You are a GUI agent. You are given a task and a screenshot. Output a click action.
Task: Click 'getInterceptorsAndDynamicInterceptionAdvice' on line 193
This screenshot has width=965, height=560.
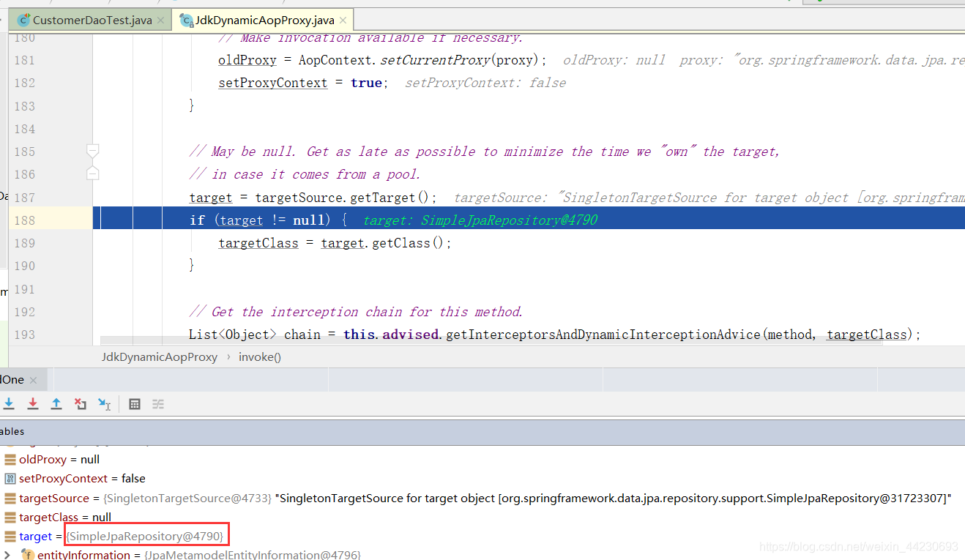pyautogui.click(x=604, y=335)
